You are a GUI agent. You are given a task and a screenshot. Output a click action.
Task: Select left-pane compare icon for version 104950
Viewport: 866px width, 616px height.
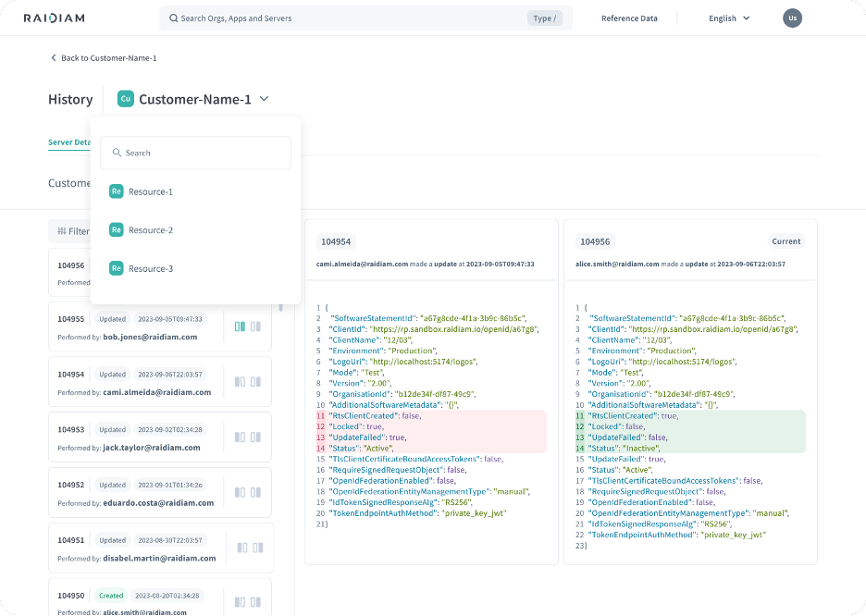(x=240, y=602)
